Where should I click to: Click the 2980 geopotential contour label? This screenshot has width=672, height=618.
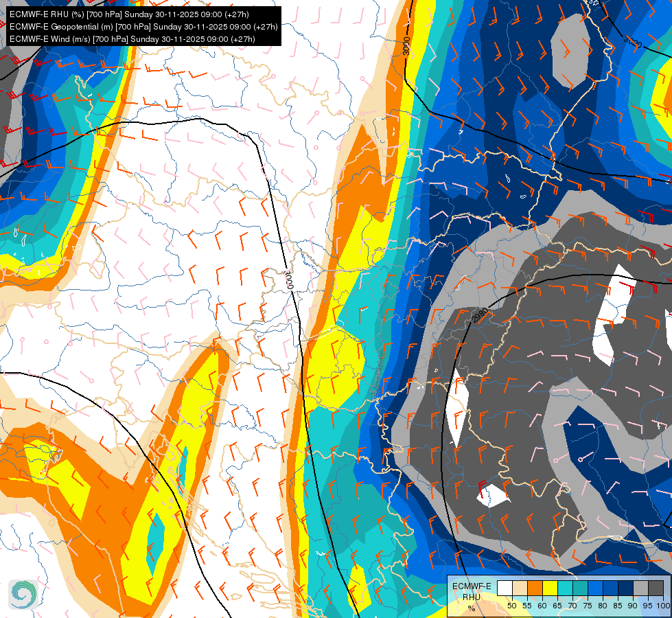click(480, 315)
